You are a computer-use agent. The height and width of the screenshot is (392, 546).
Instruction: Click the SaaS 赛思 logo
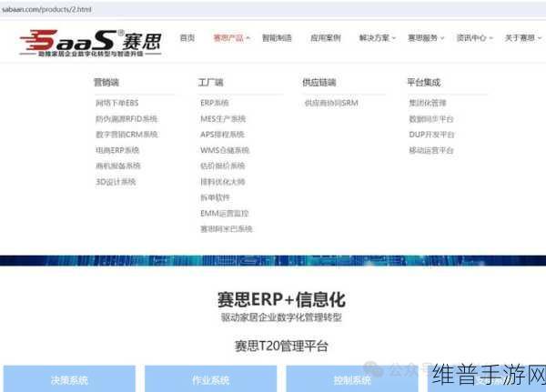90,43
